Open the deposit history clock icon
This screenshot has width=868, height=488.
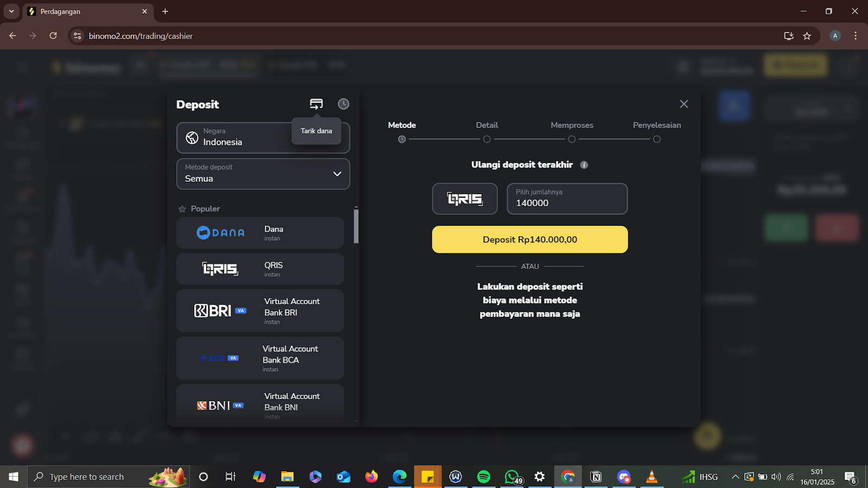click(x=343, y=104)
